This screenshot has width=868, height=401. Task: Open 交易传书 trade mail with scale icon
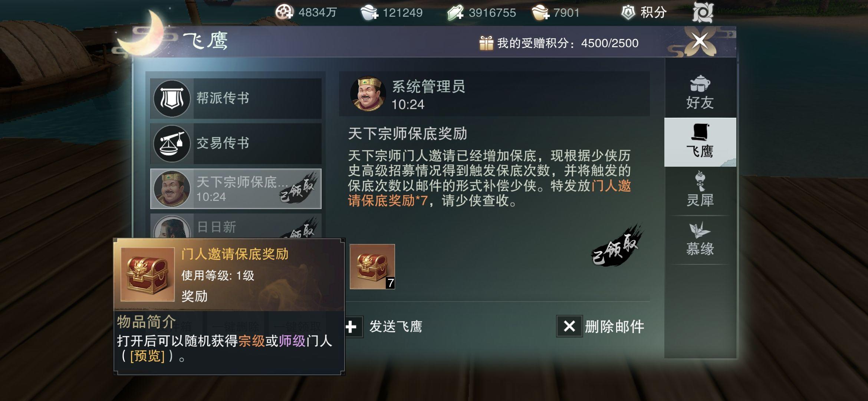coord(236,143)
